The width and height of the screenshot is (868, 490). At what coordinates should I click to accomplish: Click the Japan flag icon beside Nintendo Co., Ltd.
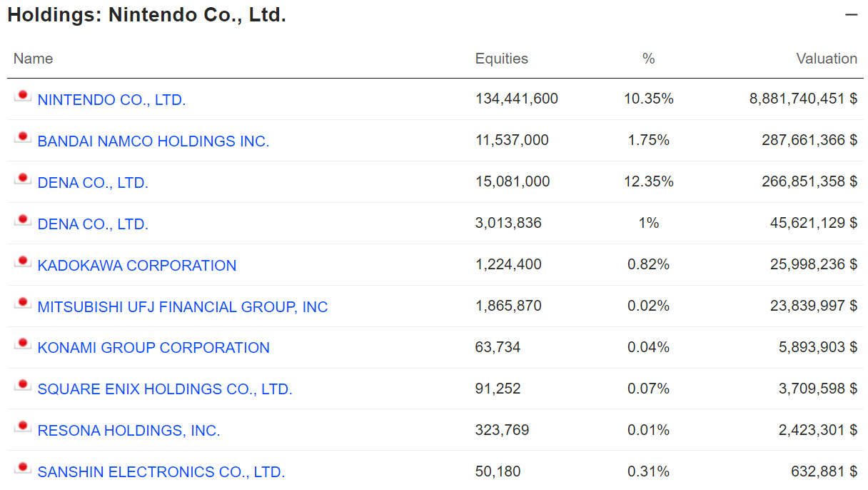pyautogui.click(x=22, y=96)
